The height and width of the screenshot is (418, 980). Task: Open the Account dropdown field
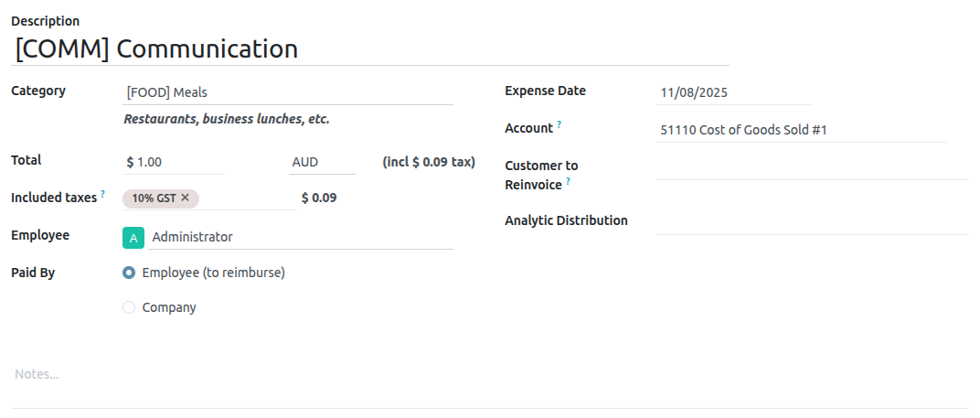[x=800, y=130]
